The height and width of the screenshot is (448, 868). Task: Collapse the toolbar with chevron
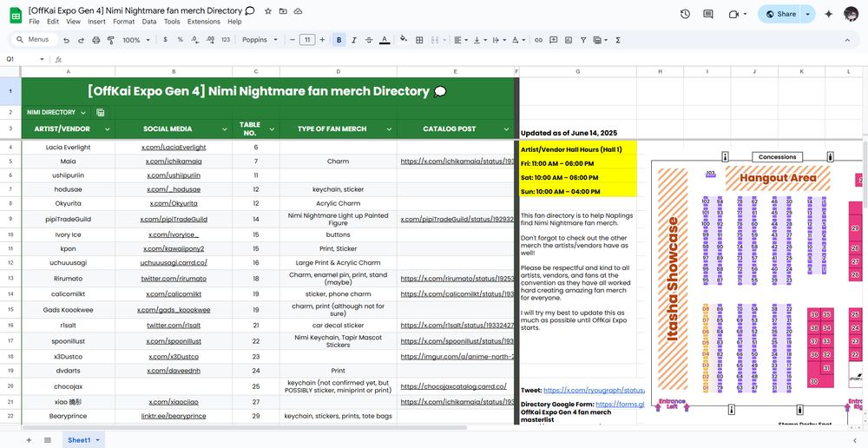click(847, 40)
